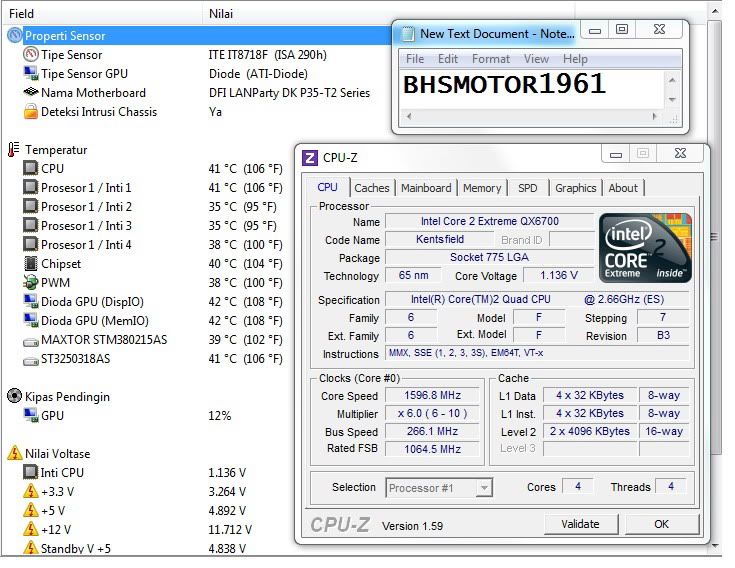This screenshot has width=735, height=568.
Task: Click the Kipas Pendingin fan icon
Action: pyautogui.click(x=15, y=396)
